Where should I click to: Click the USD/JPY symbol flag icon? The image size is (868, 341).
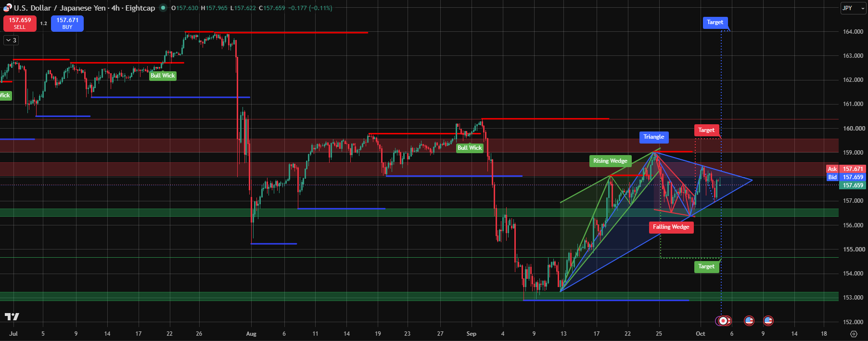click(7, 8)
